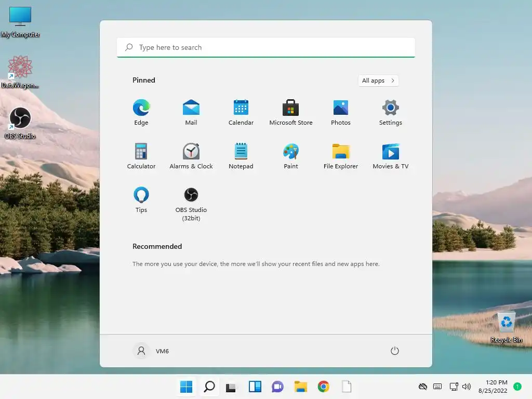Click the Type here to search field
532x399 pixels.
click(266, 47)
